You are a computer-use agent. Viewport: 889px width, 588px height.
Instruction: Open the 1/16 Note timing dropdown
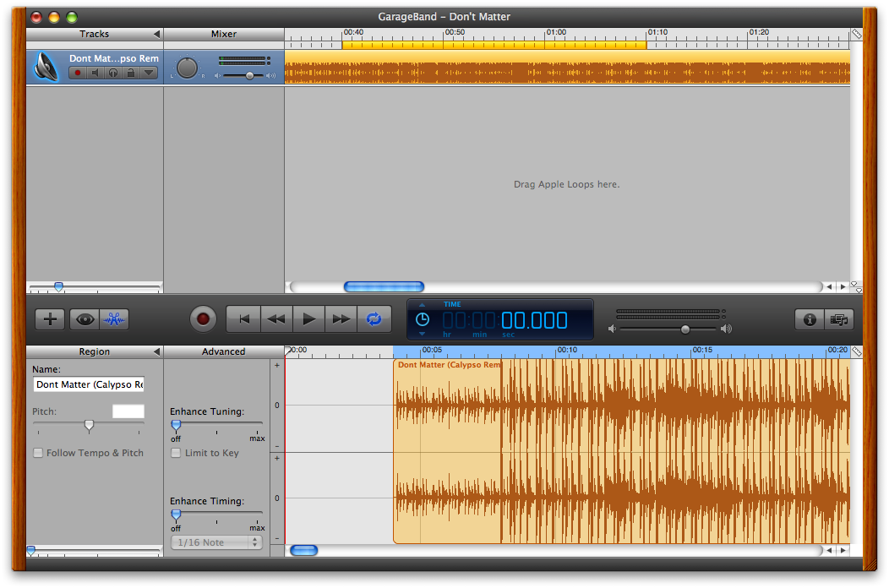coord(216,542)
